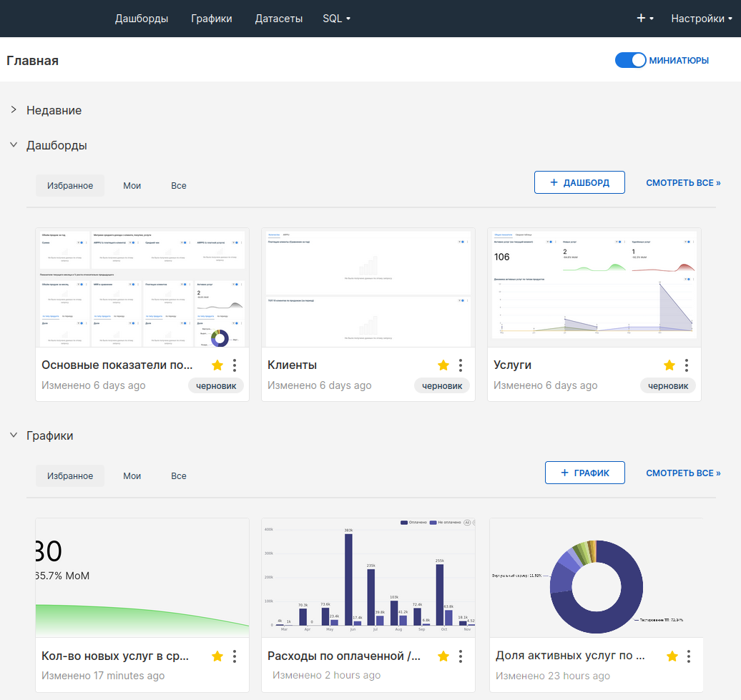Click star on Кол-во новых услуг chart
The image size is (741, 700).
tap(217, 656)
